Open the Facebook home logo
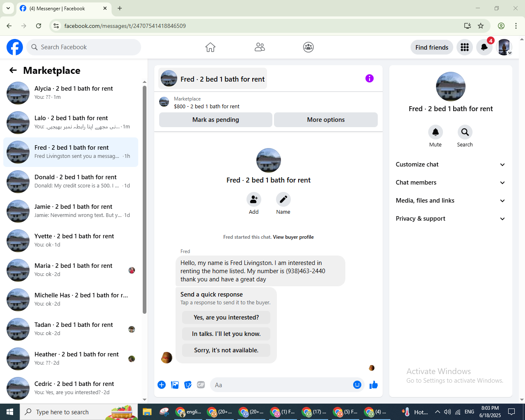This screenshot has height=420, width=525. 15,47
